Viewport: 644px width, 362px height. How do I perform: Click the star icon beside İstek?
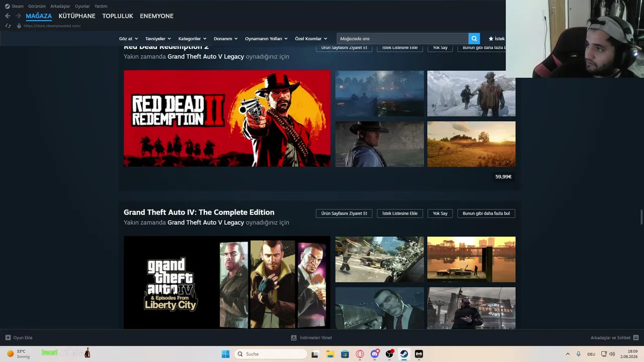(491, 39)
